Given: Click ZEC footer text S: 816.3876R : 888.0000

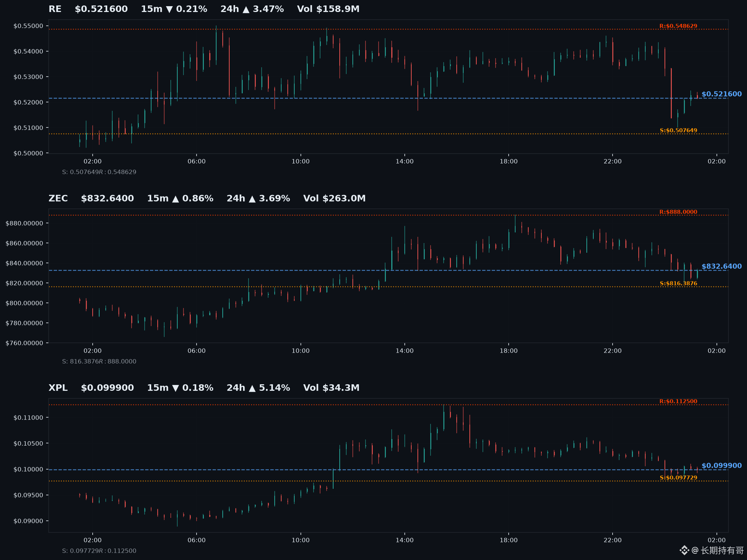Looking at the screenshot, I should click(99, 361).
